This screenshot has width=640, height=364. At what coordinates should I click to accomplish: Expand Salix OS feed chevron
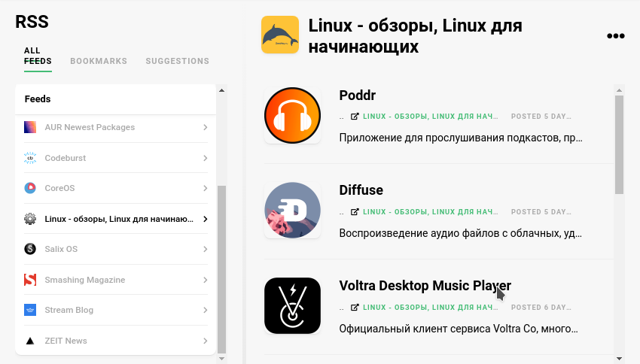point(206,249)
